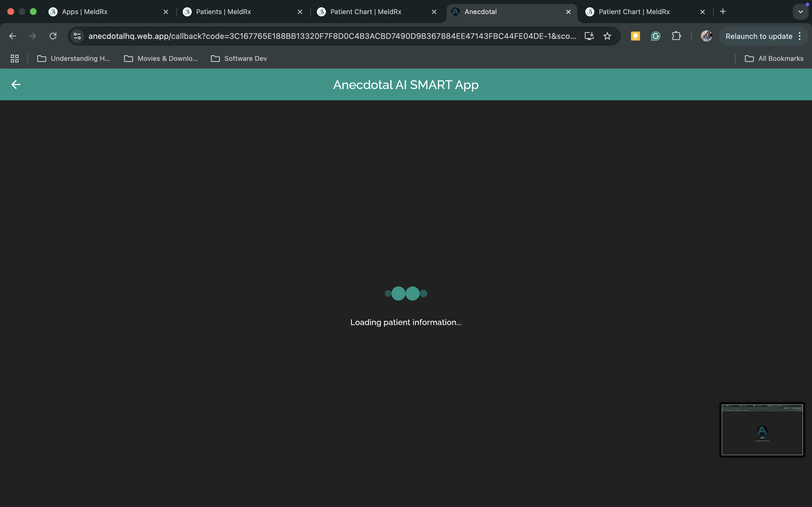Expand the All Bookmarks folder
The image size is (812, 507).
point(774,59)
